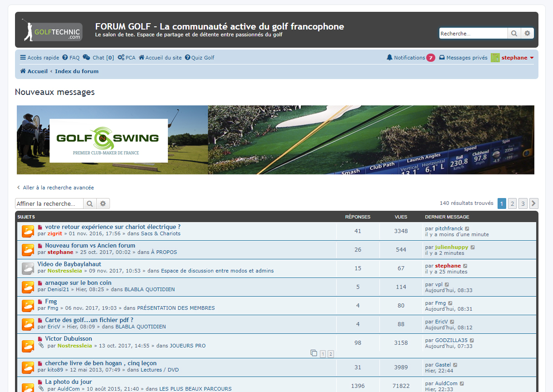The height and width of the screenshot is (392, 553).
Task: Open Messages privés inbox
Action: click(463, 58)
